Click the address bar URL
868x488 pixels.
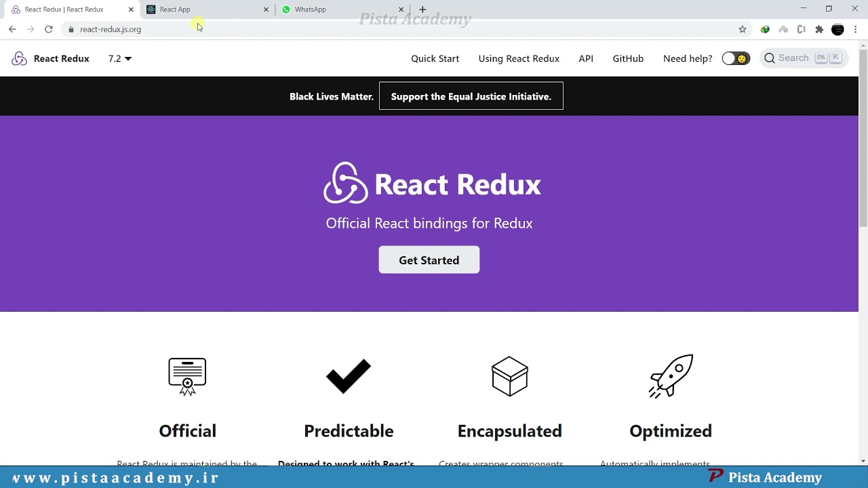(x=111, y=29)
